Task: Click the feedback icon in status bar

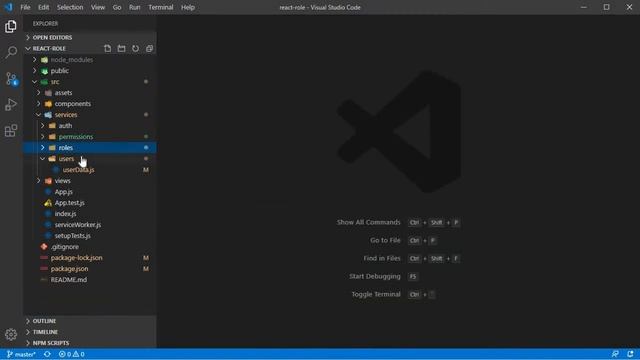Action: [615, 354]
